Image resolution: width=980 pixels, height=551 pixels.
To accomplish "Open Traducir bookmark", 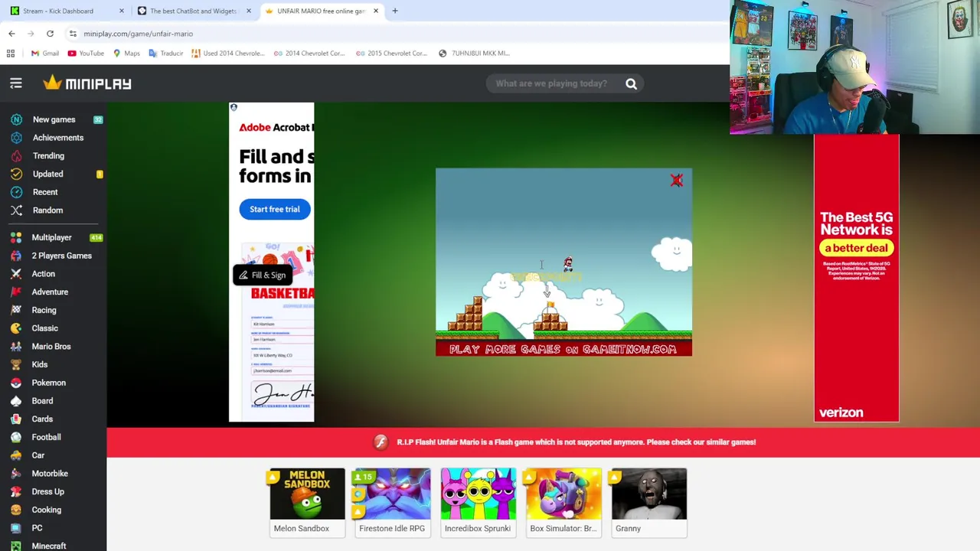I will tap(166, 54).
